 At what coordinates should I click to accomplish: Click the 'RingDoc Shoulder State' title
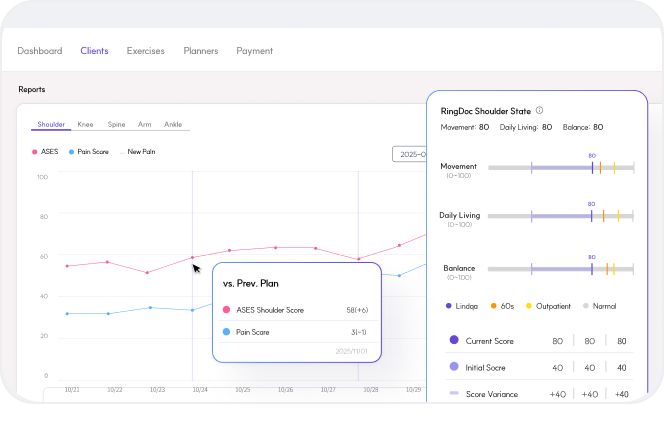tap(486, 111)
